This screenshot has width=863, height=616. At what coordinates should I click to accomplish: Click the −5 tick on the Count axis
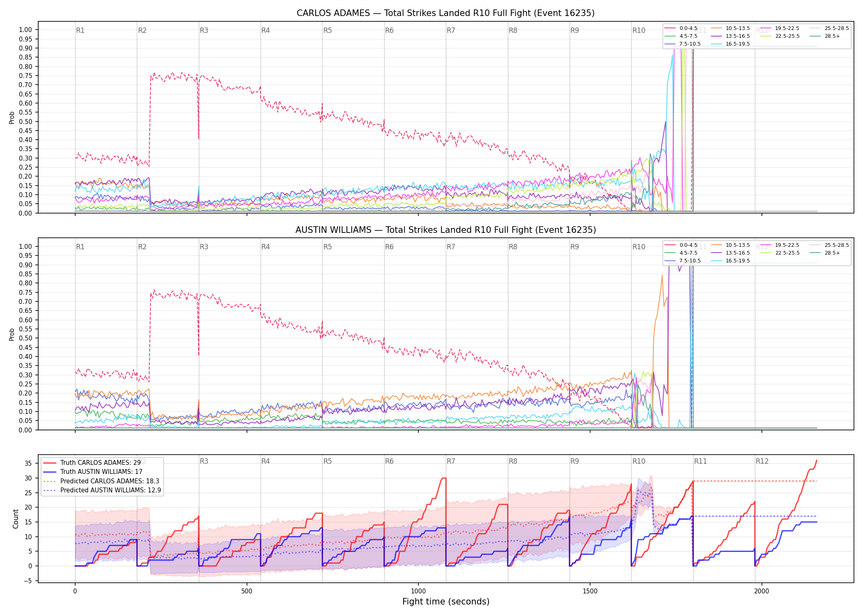click(x=28, y=581)
